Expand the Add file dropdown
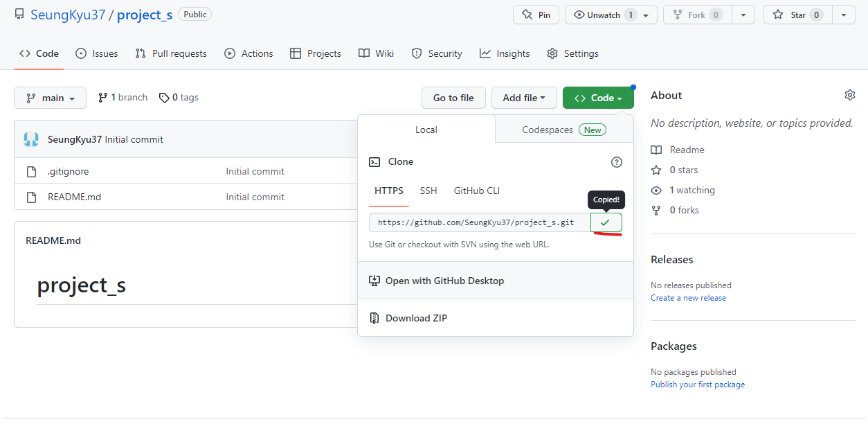This screenshot has width=868, height=424. pyautogui.click(x=524, y=98)
